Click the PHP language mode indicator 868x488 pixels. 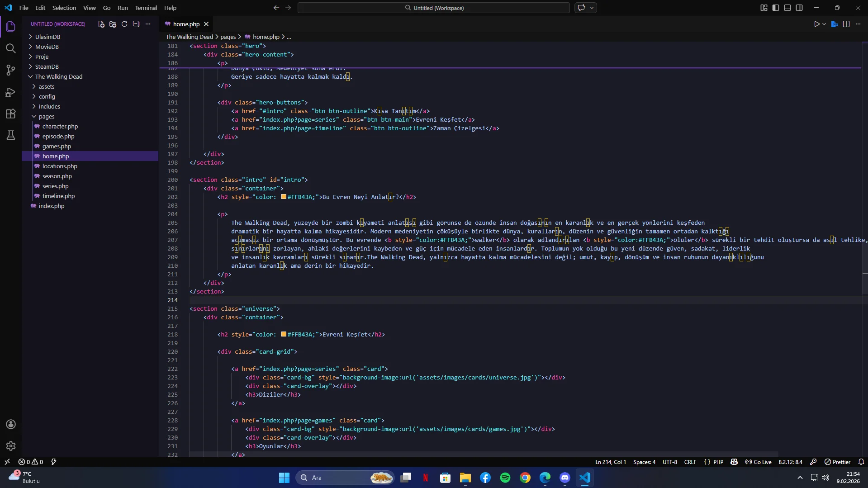coord(718,462)
